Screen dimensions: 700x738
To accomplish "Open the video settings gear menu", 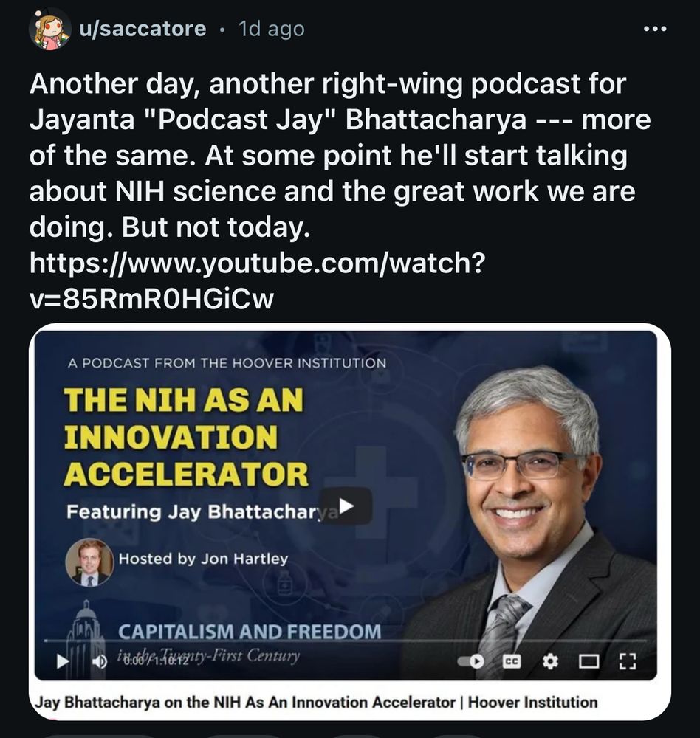I will click(x=549, y=661).
